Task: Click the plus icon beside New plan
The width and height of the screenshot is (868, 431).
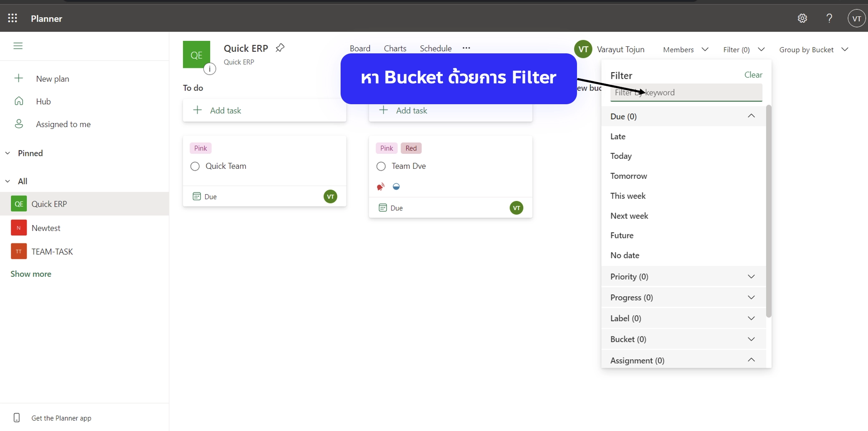Action: (x=19, y=78)
